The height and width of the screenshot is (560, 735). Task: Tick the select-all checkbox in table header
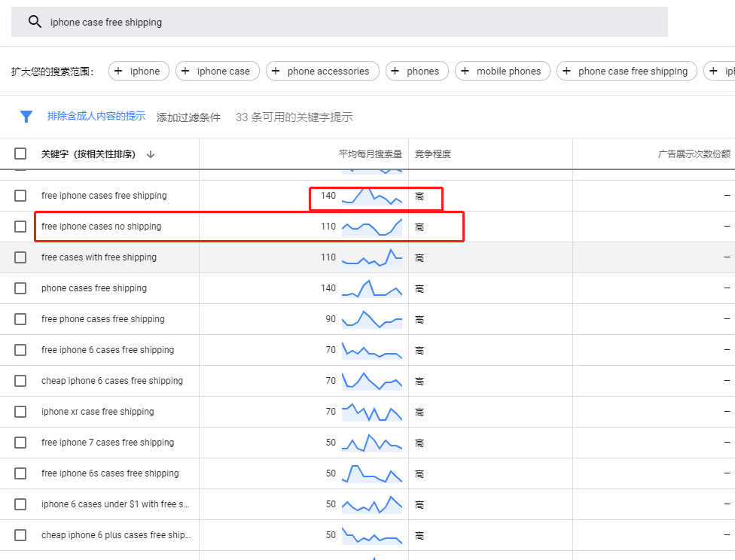pos(20,154)
